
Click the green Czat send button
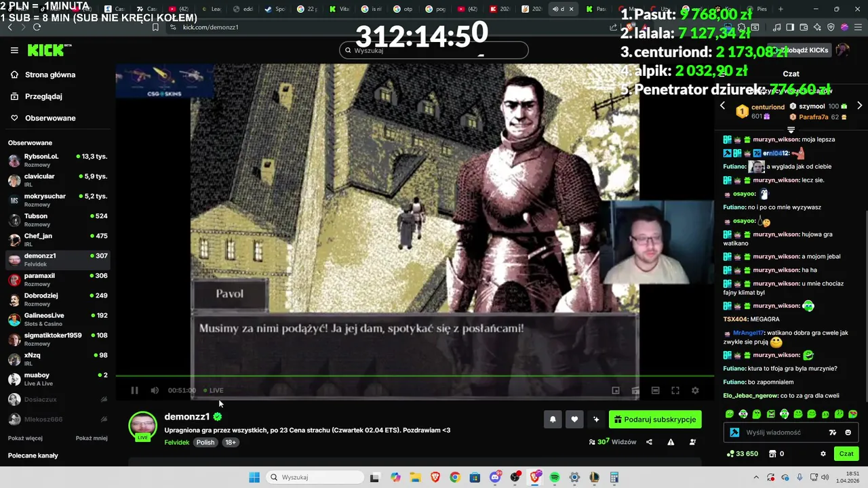coord(846,454)
